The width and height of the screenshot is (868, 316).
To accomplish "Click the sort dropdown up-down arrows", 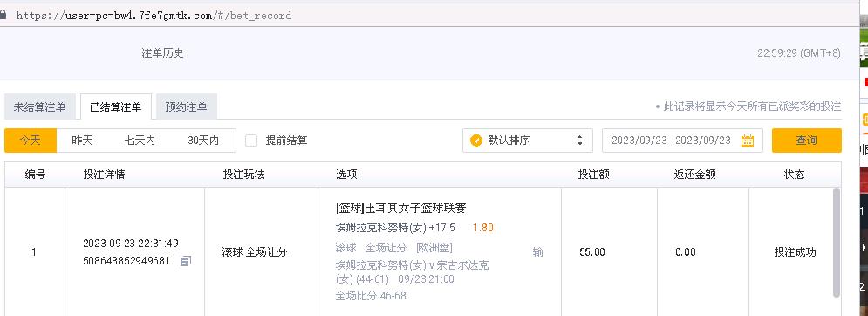I will click(579, 141).
